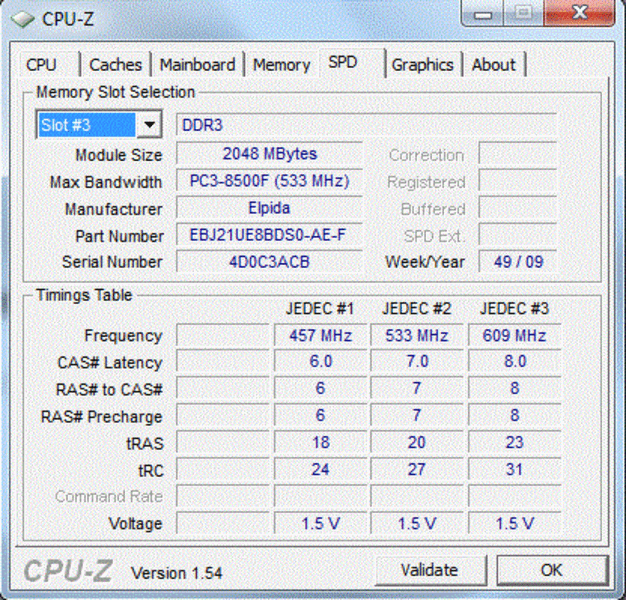Close the CPU-Z window
The height and width of the screenshot is (600, 626).
[579, 14]
